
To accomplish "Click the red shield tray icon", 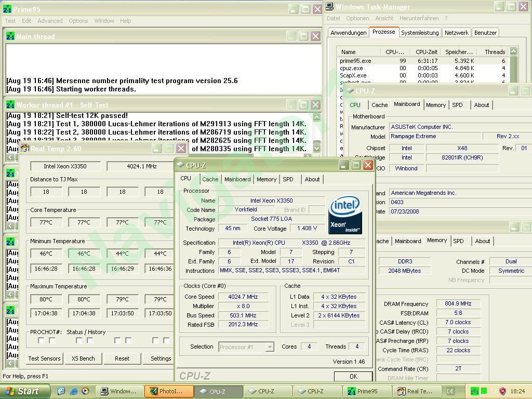I will (x=502, y=391).
